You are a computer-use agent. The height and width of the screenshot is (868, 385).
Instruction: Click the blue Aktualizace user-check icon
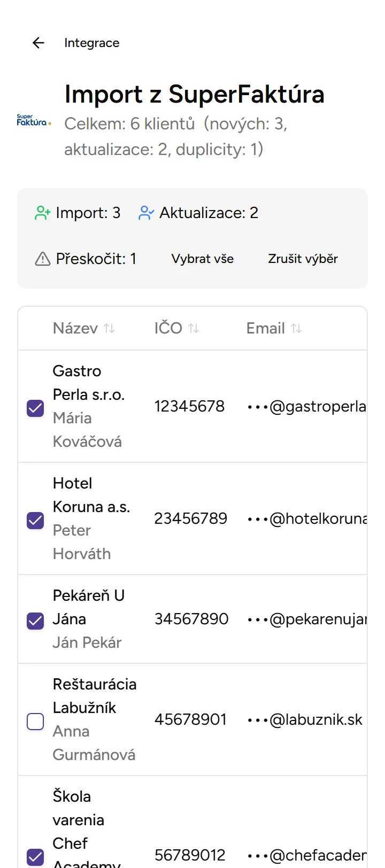(146, 213)
